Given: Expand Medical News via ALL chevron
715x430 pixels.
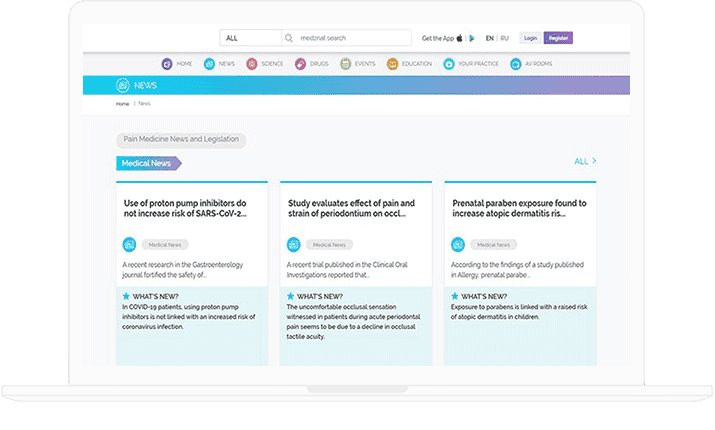Looking at the screenshot, I should [594, 161].
